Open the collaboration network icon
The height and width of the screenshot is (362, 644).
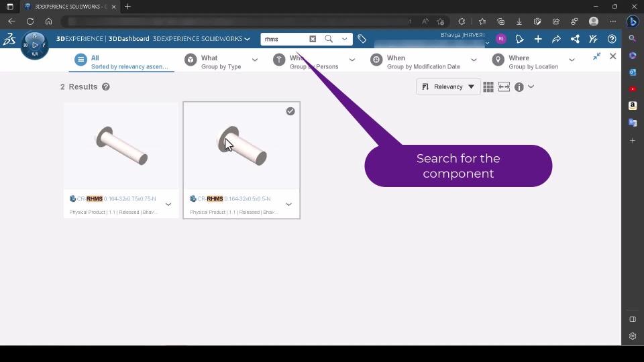pos(575,39)
